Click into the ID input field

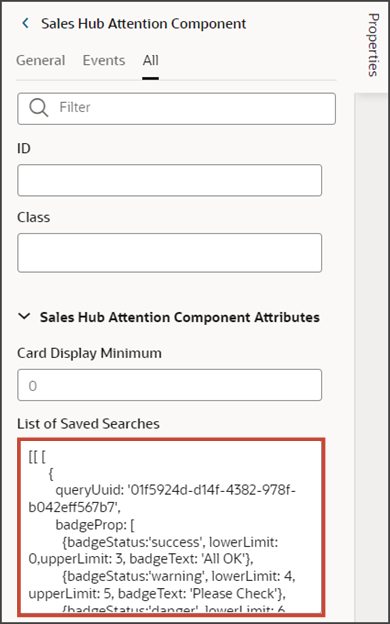pyautogui.click(x=170, y=180)
